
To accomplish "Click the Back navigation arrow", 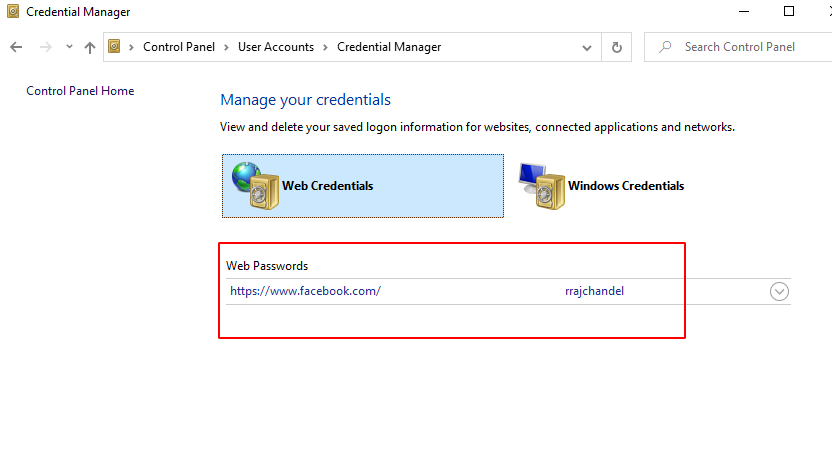I will [16, 47].
